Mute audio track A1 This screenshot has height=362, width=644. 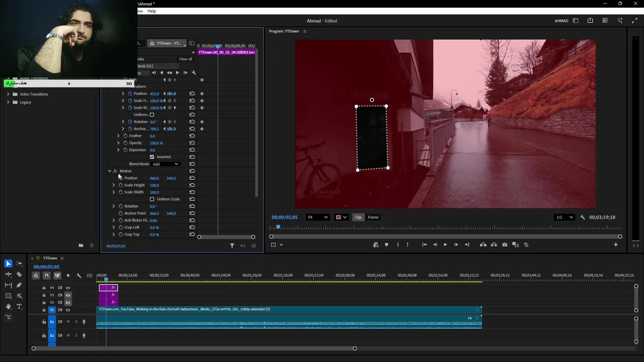pos(68,322)
